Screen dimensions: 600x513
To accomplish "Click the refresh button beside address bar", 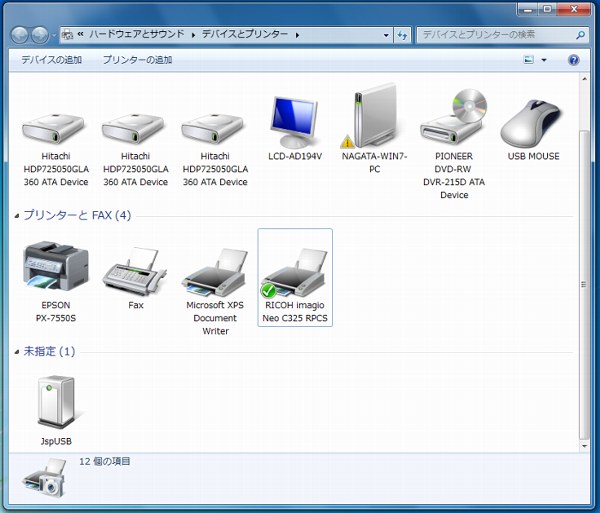I will coord(402,35).
